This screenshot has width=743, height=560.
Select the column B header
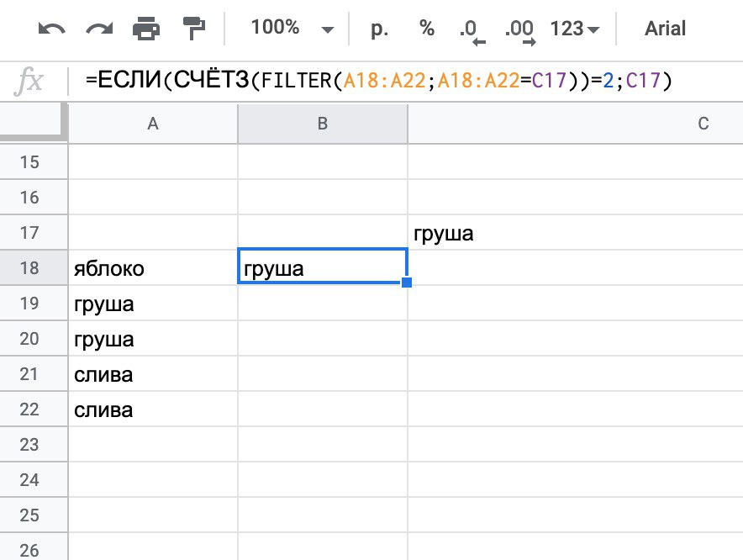(323, 124)
